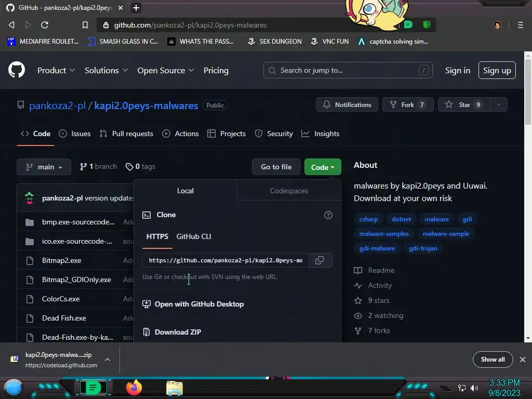Open the VNC FUN bookmark
532x399 pixels.
click(330, 42)
